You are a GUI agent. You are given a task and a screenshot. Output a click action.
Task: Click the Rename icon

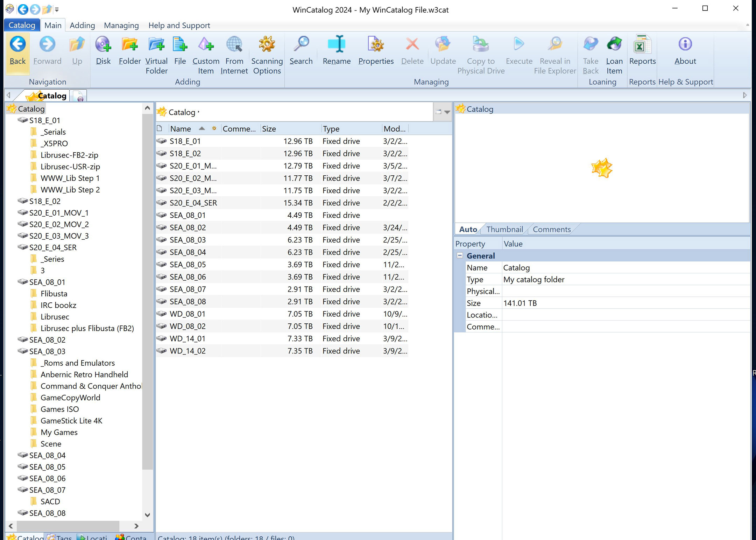point(337,44)
